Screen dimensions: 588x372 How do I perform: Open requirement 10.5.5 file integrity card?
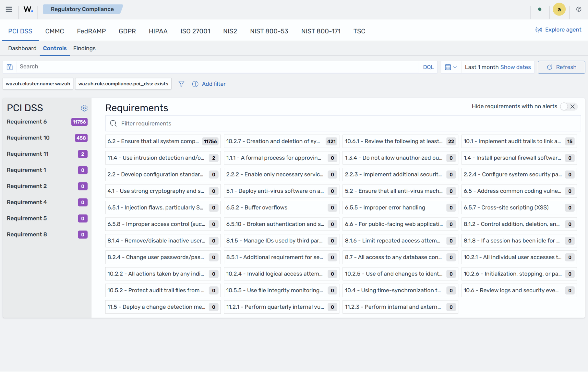(x=281, y=290)
